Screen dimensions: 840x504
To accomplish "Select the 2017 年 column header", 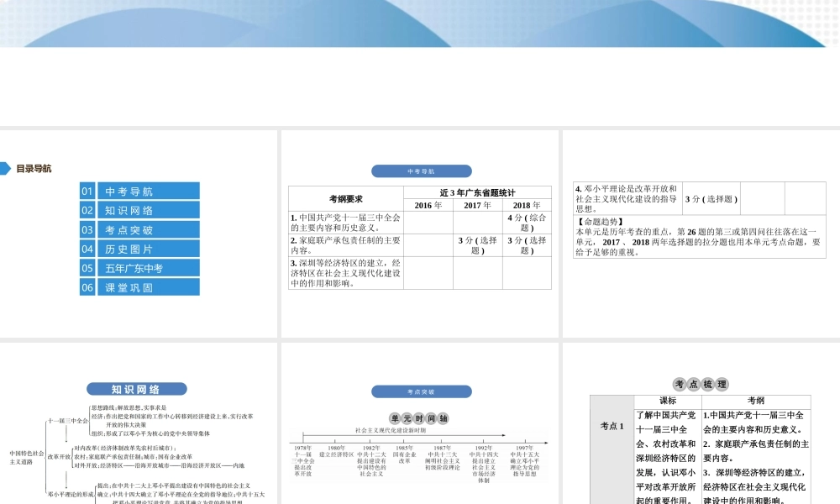I will pos(477,205).
